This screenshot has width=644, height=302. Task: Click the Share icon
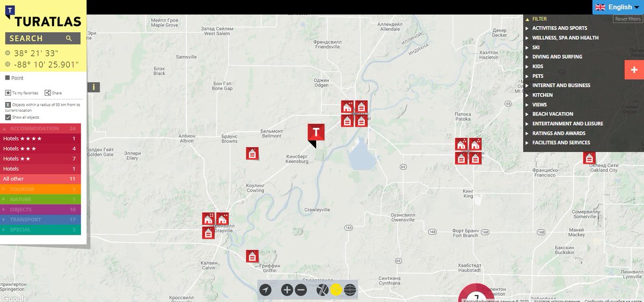[x=48, y=93]
